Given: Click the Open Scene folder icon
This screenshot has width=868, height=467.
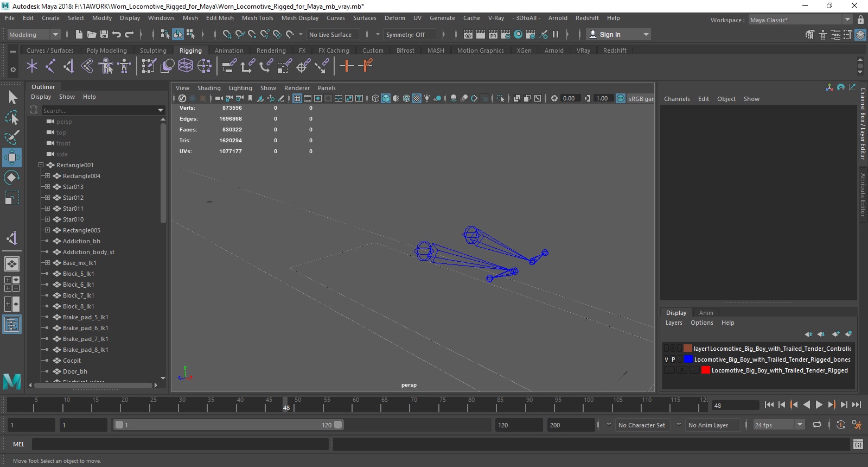Looking at the screenshot, I should tap(92, 34).
